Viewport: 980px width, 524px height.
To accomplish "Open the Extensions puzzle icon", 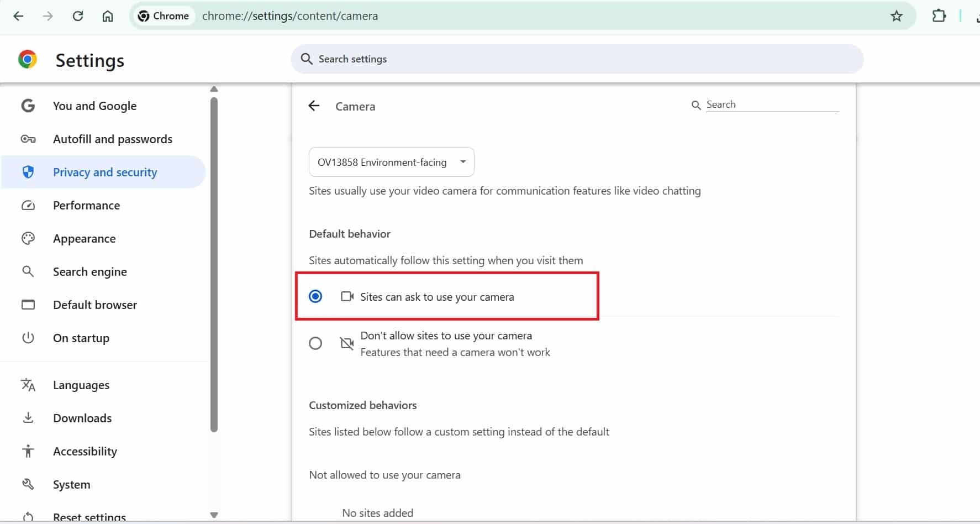I will 939,16.
